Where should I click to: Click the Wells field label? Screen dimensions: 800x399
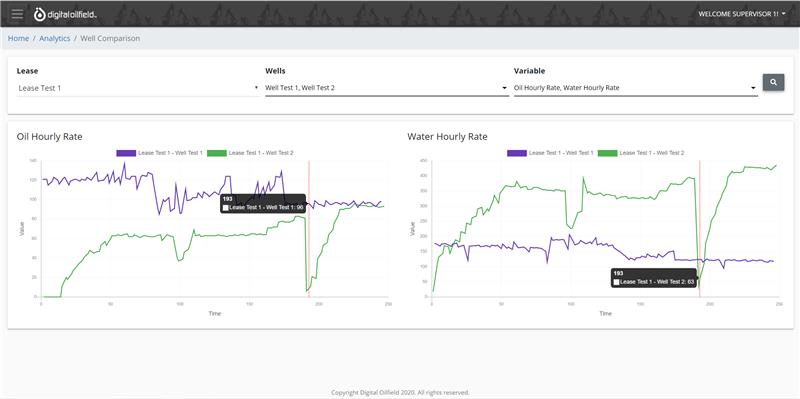(x=275, y=71)
